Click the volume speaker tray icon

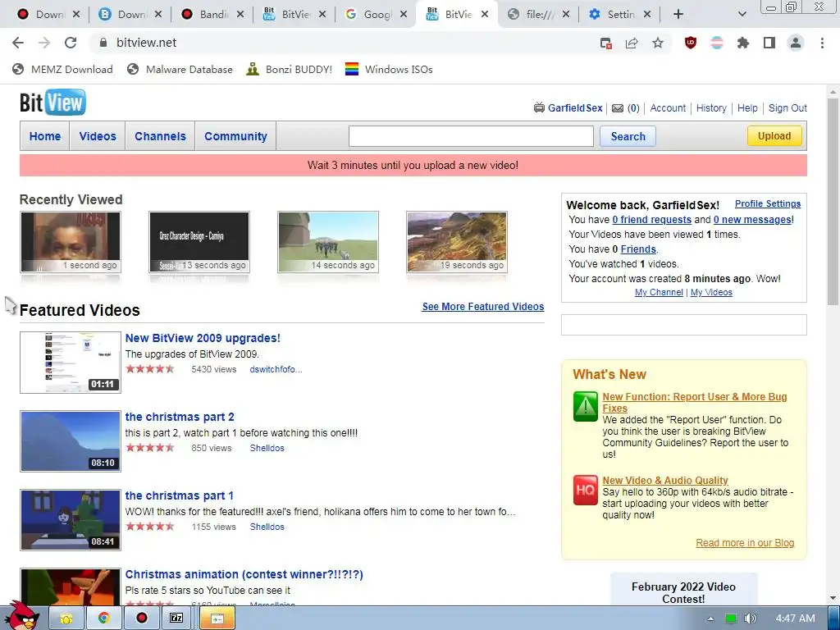[751, 619]
